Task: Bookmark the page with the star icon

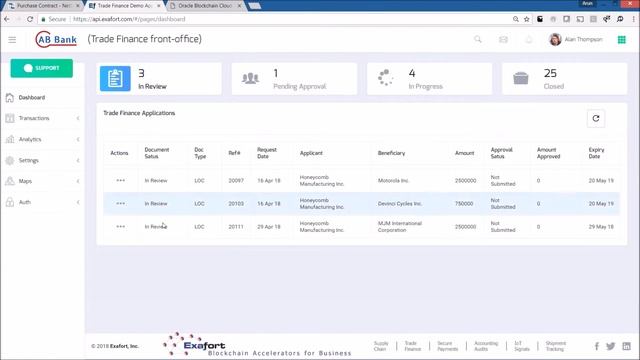Action: point(527,19)
